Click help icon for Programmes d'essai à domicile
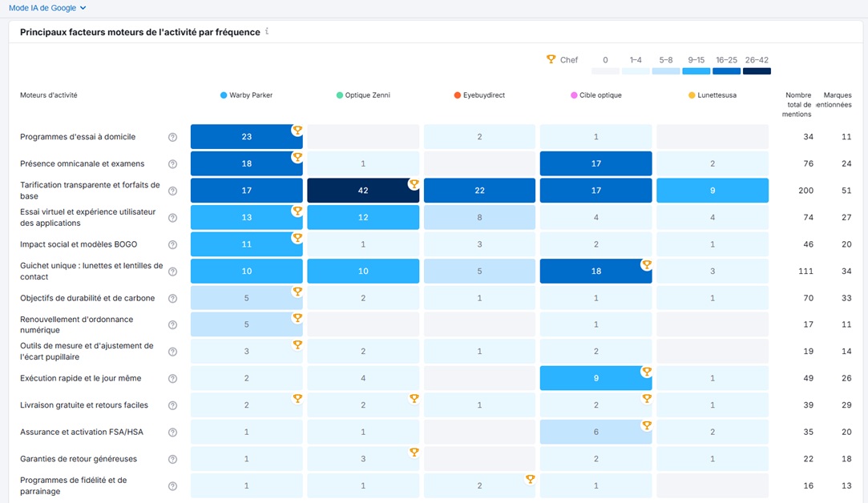 [x=172, y=137]
